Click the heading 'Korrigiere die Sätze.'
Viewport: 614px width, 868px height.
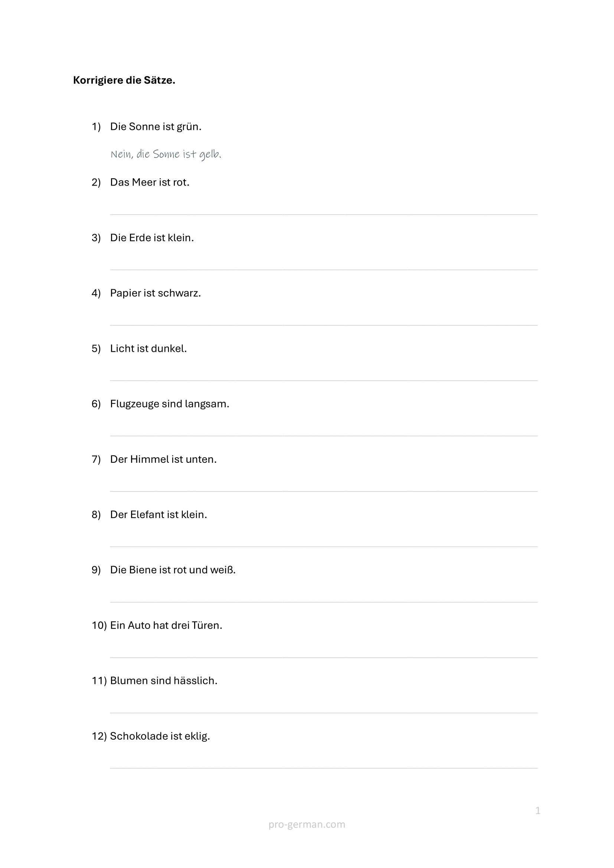coord(124,80)
